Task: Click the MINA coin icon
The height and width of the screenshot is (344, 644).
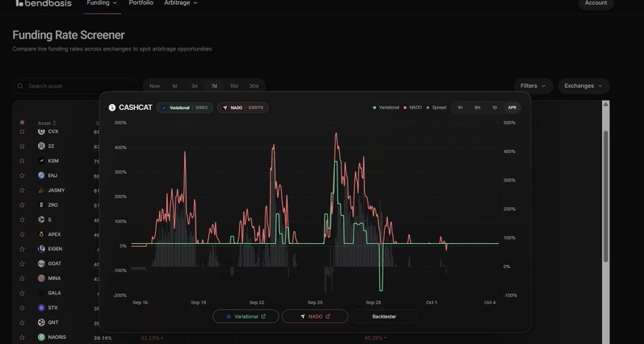Action: tap(41, 278)
